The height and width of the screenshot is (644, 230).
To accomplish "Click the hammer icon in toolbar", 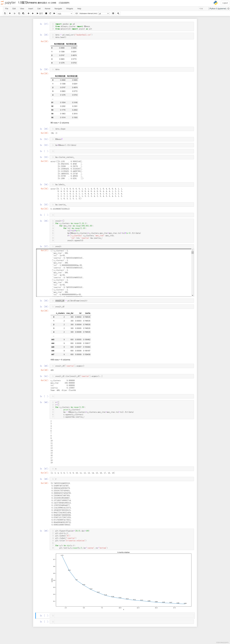I will coord(118,14).
